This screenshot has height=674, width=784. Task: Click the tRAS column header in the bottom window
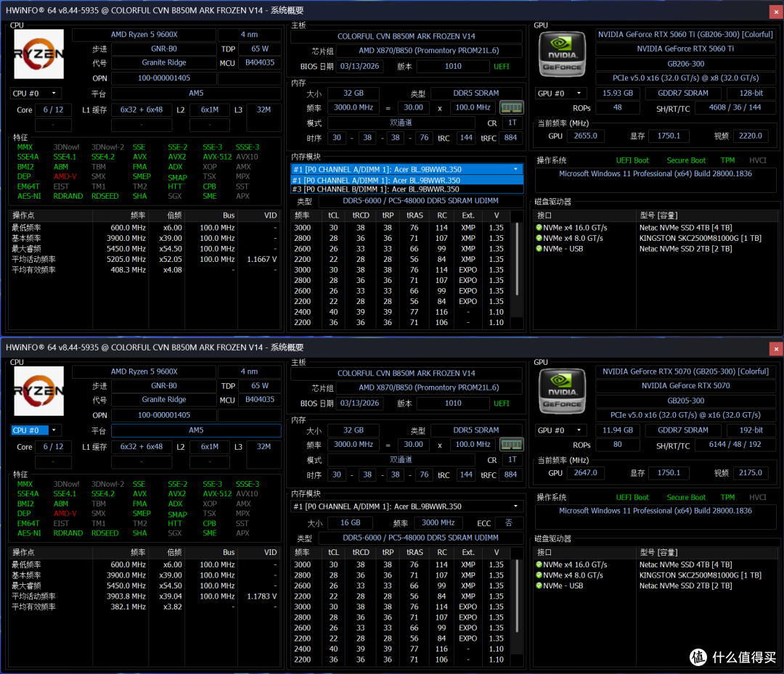point(415,552)
